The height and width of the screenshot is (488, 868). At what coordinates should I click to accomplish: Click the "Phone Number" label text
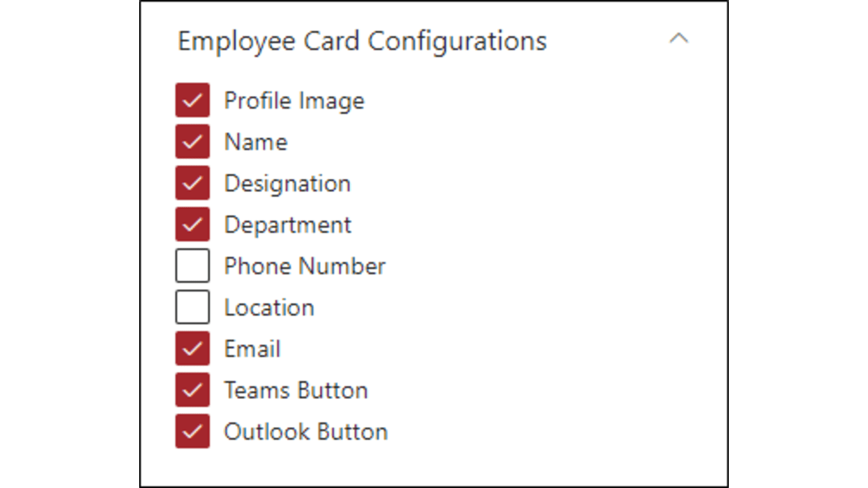click(x=304, y=266)
